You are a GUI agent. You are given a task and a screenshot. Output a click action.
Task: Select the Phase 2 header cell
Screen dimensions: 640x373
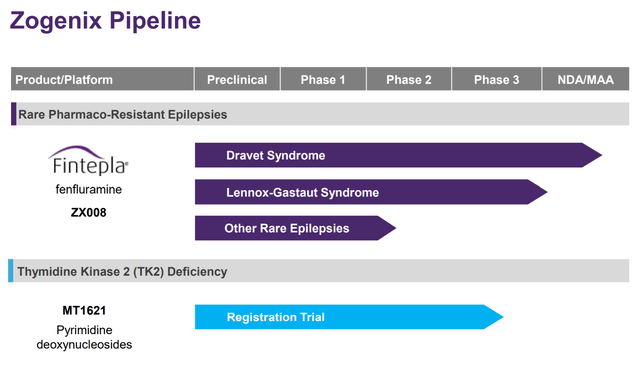(409, 79)
